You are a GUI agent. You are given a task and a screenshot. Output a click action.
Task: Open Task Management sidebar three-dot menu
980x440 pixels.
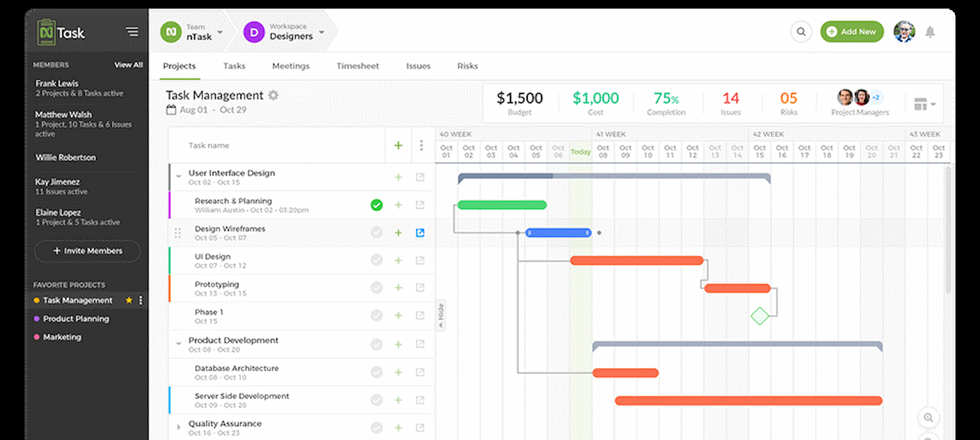(x=140, y=300)
